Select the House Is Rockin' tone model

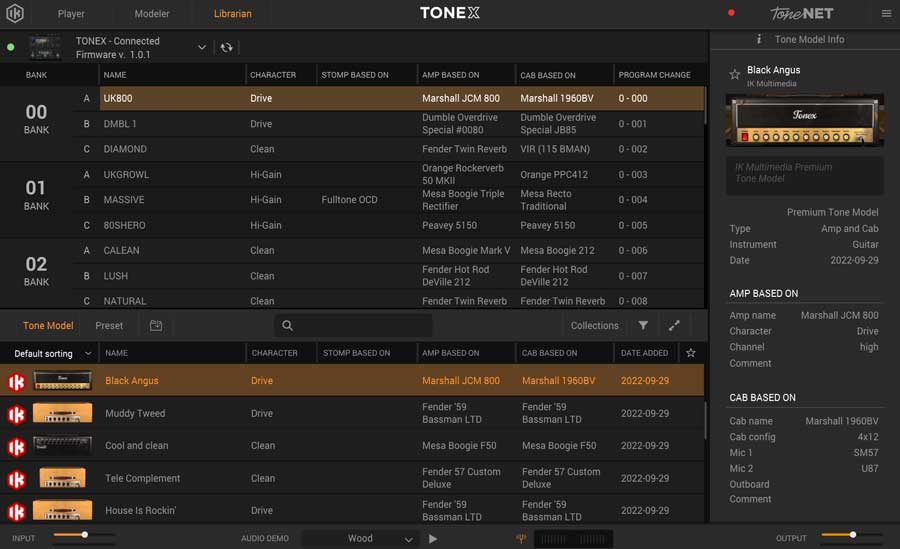coord(141,511)
